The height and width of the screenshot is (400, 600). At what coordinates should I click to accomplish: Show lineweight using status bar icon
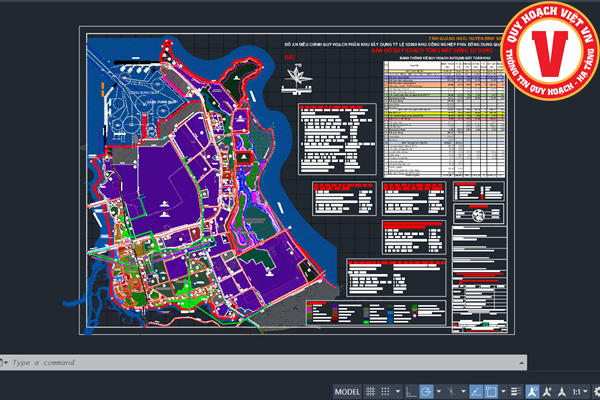point(515,391)
